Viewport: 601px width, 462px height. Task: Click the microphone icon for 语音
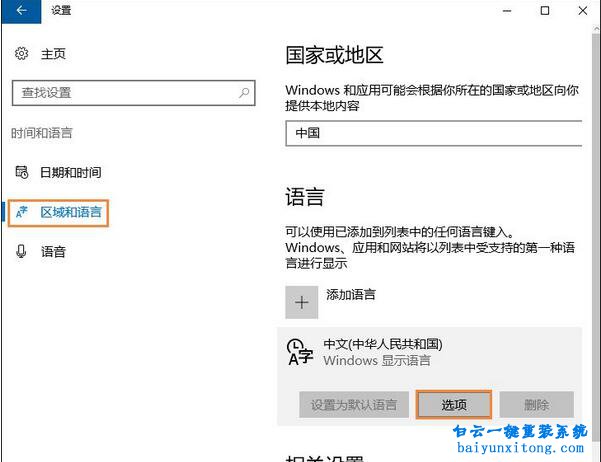pyautogui.click(x=21, y=252)
